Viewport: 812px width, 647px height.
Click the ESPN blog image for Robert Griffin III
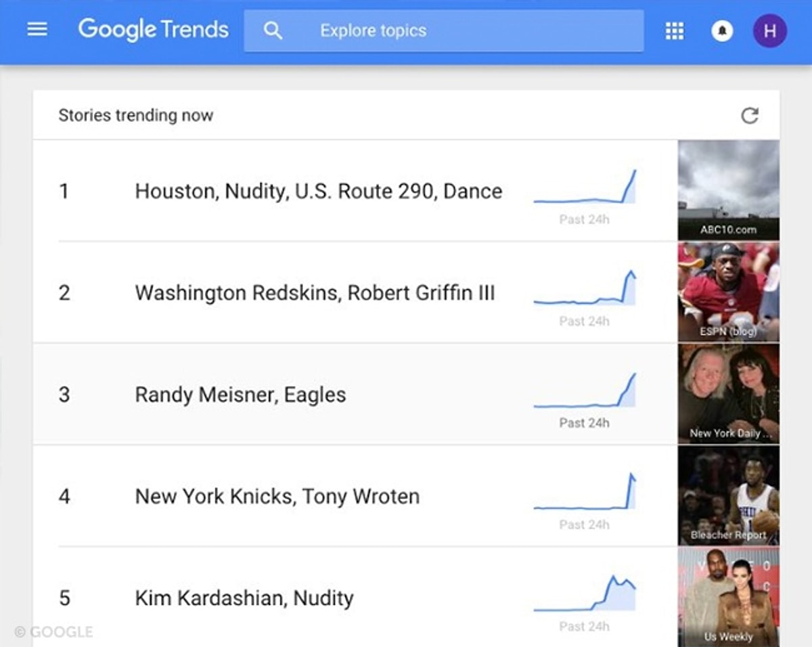tap(727, 291)
